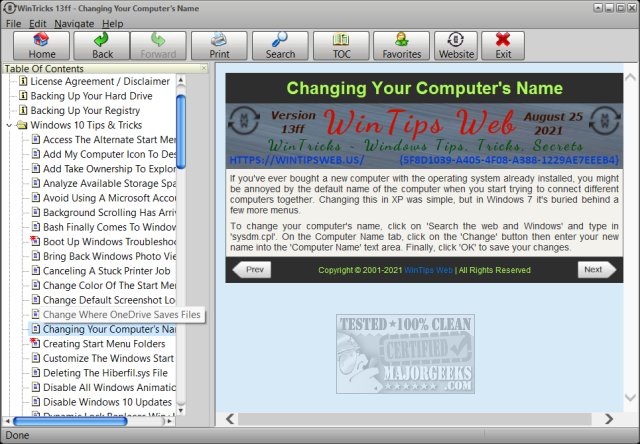Click the Next navigation button

596,270
